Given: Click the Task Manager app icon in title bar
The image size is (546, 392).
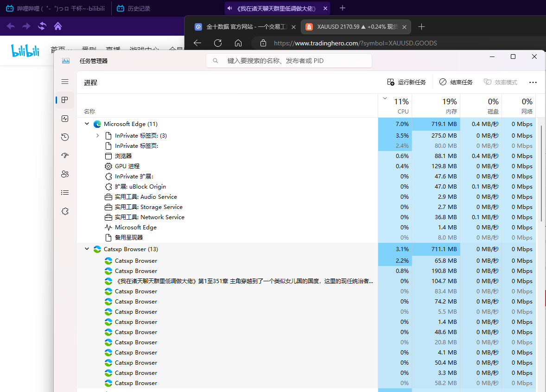Looking at the screenshot, I should point(66,61).
